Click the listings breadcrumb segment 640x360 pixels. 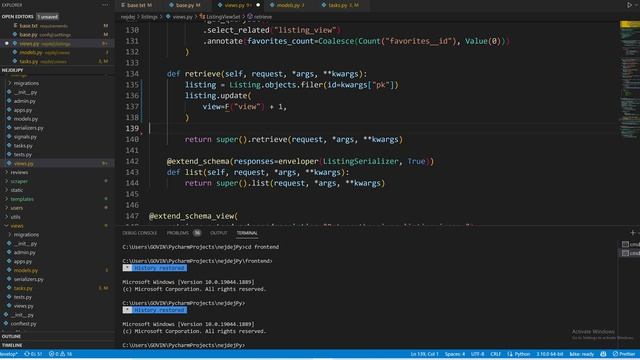tap(149, 17)
